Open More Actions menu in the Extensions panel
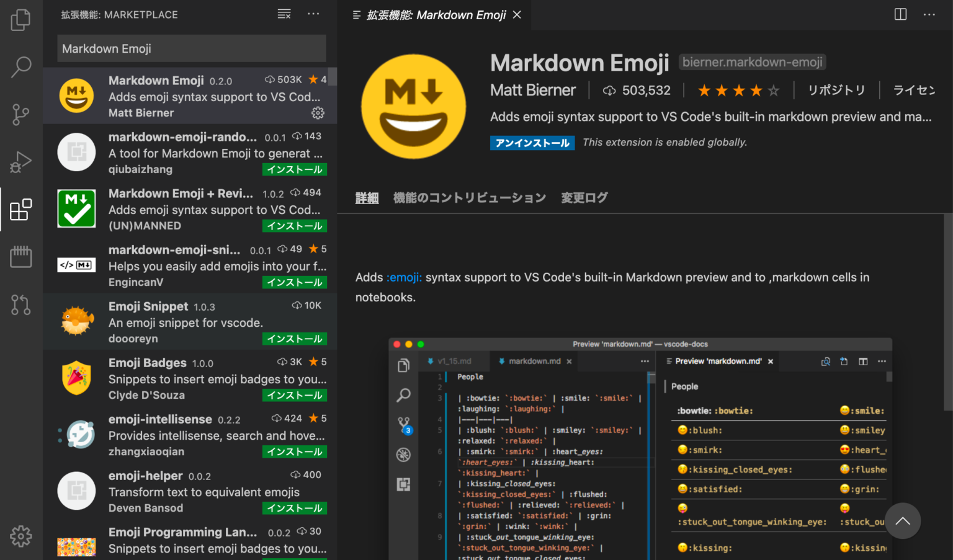 [313, 14]
